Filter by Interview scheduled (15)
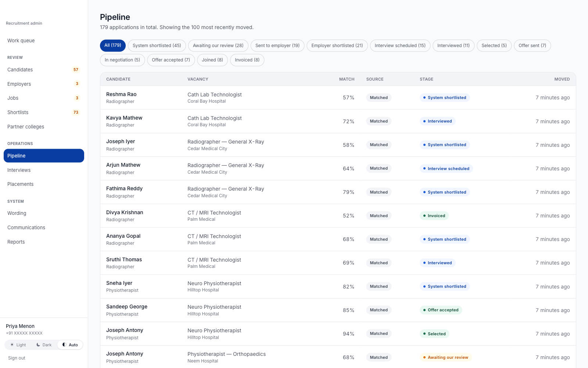The height and width of the screenshot is (368, 588). [x=400, y=46]
